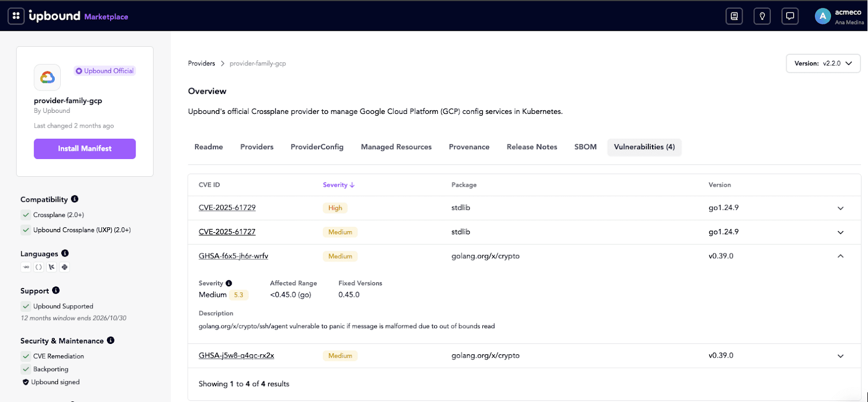This screenshot has width=868, height=402.
Task: Click the v0.39.0 version in GHSA-f6x5 row
Action: click(x=721, y=256)
